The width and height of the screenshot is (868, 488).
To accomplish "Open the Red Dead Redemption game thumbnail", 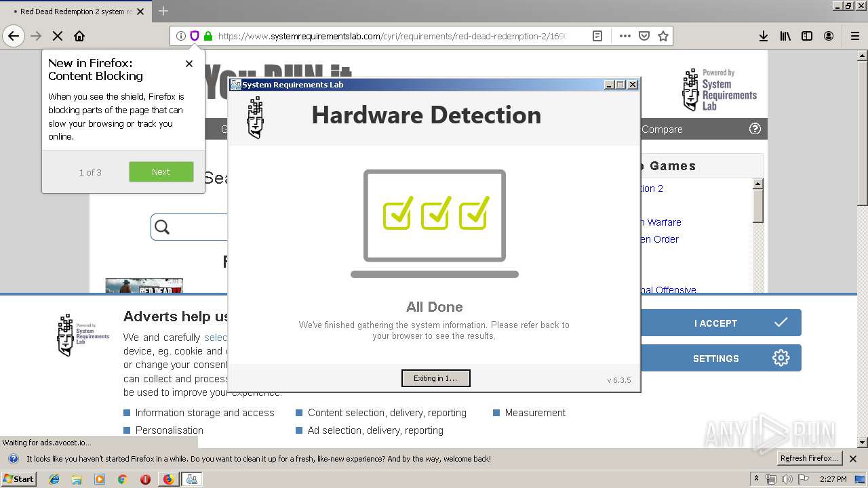I will [x=144, y=285].
